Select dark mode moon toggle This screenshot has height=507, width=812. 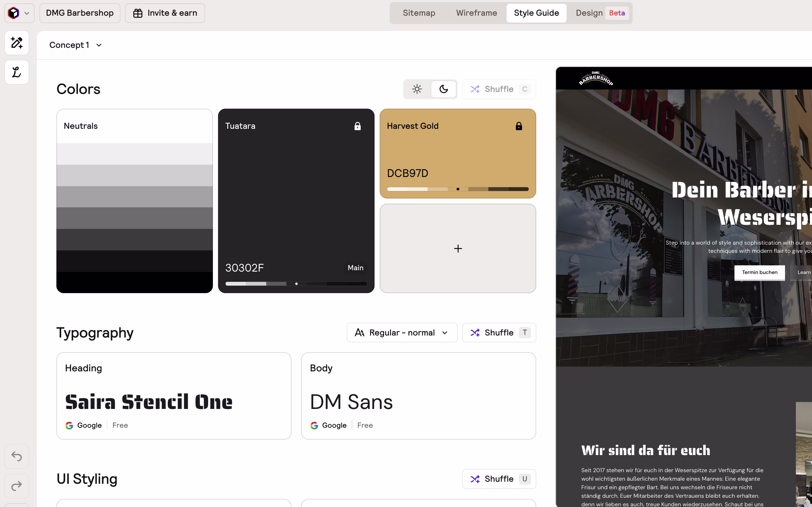[444, 89]
